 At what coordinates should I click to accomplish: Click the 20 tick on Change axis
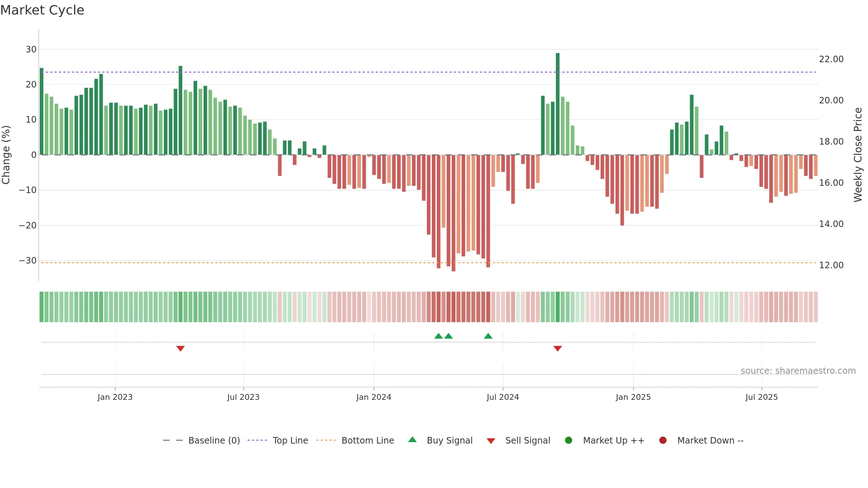tap(31, 85)
